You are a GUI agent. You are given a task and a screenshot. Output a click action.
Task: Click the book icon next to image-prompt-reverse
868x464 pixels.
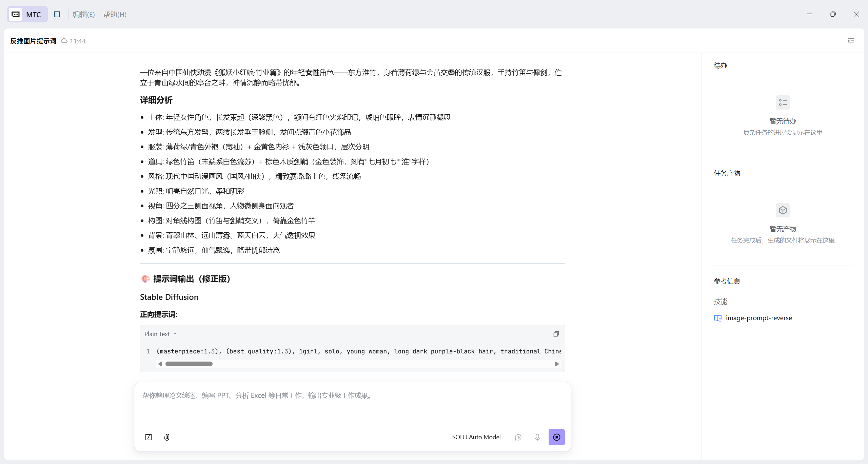[717, 318]
